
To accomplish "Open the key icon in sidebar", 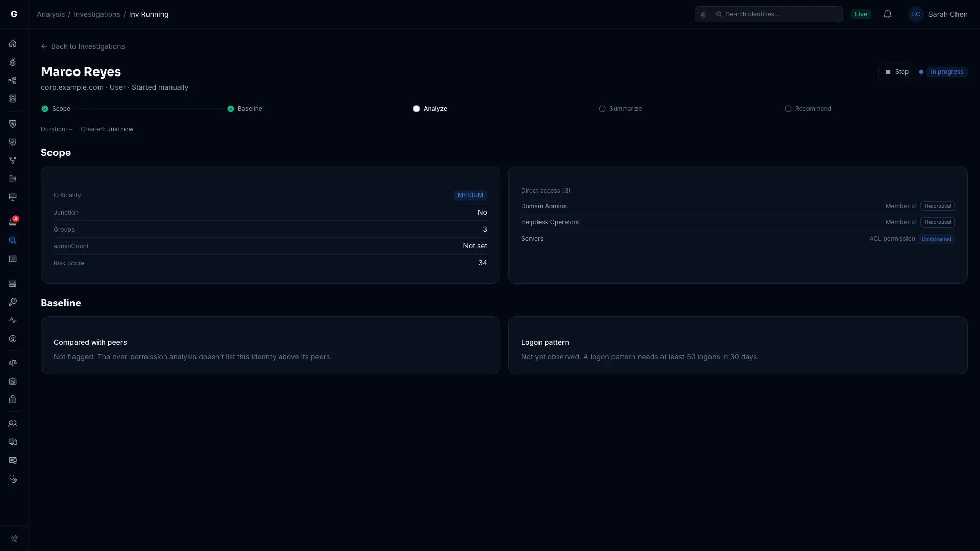I will click(13, 302).
